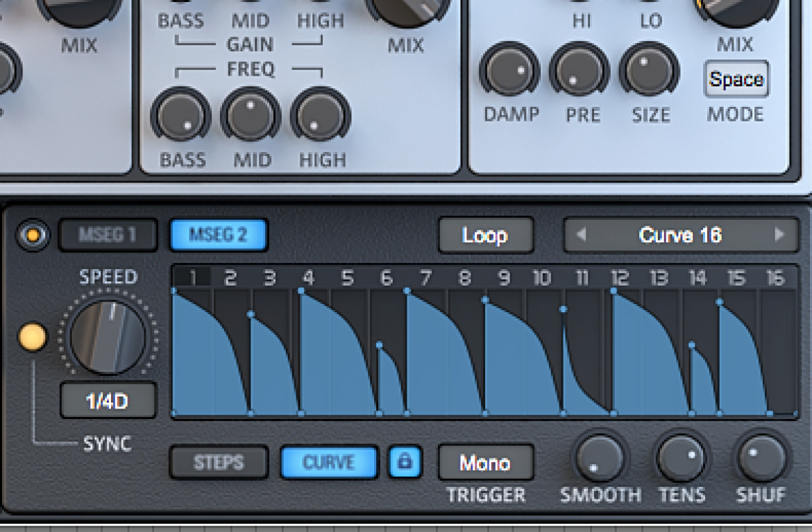This screenshot has height=532, width=812.
Task: Click the reverb PRE knob
Action: click(x=580, y=71)
